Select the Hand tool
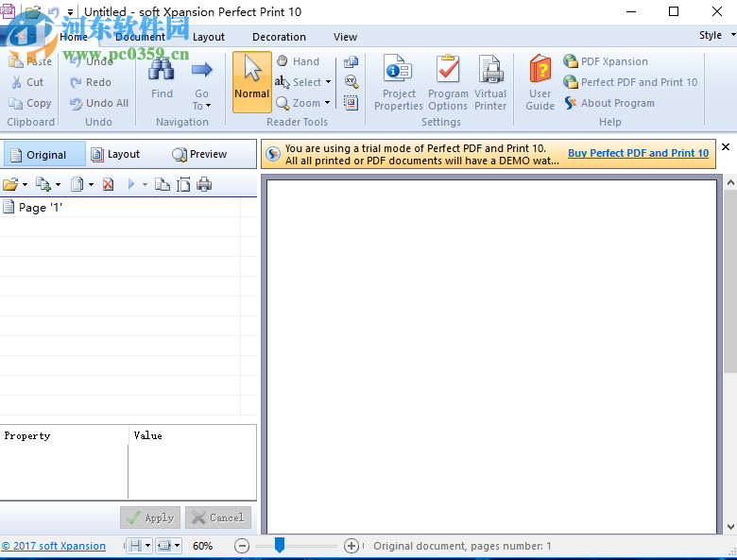This screenshot has width=737, height=560. (298, 61)
